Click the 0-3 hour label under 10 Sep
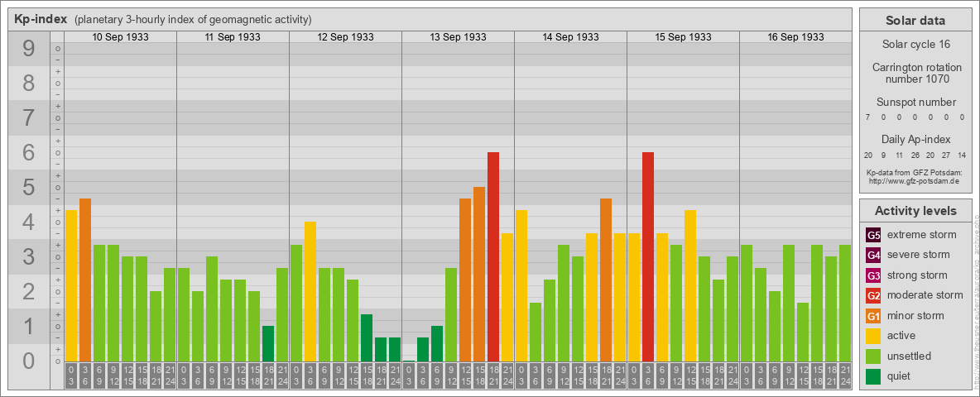 click(x=71, y=376)
